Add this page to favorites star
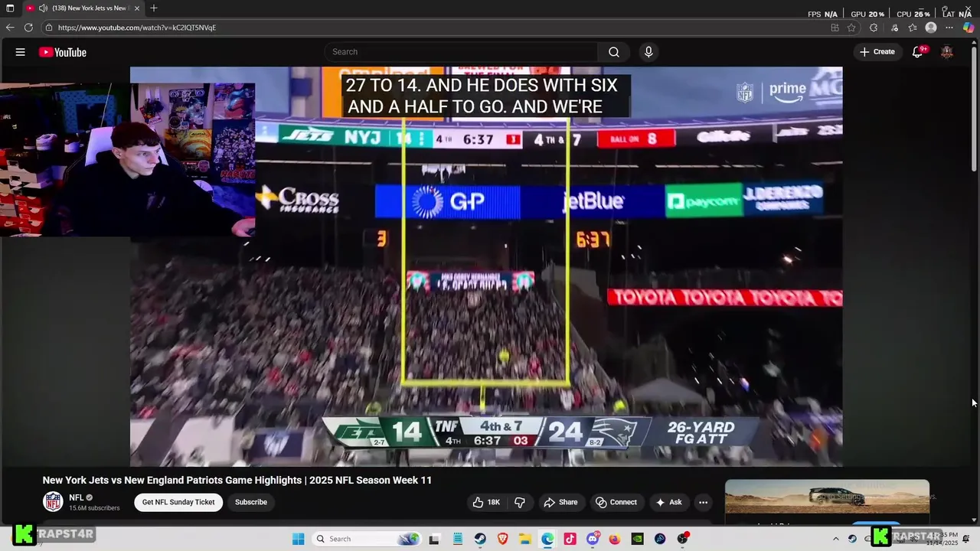Viewport: 980px width, 551px height. [851, 28]
